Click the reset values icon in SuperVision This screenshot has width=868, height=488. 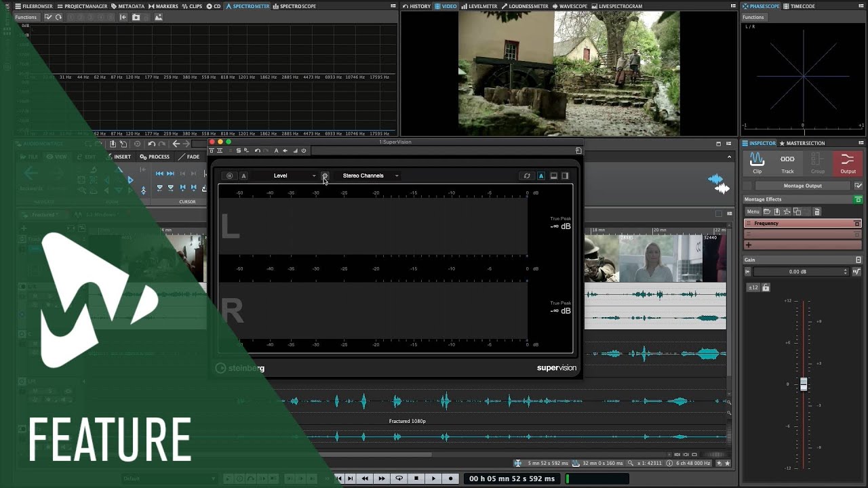[x=527, y=176]
